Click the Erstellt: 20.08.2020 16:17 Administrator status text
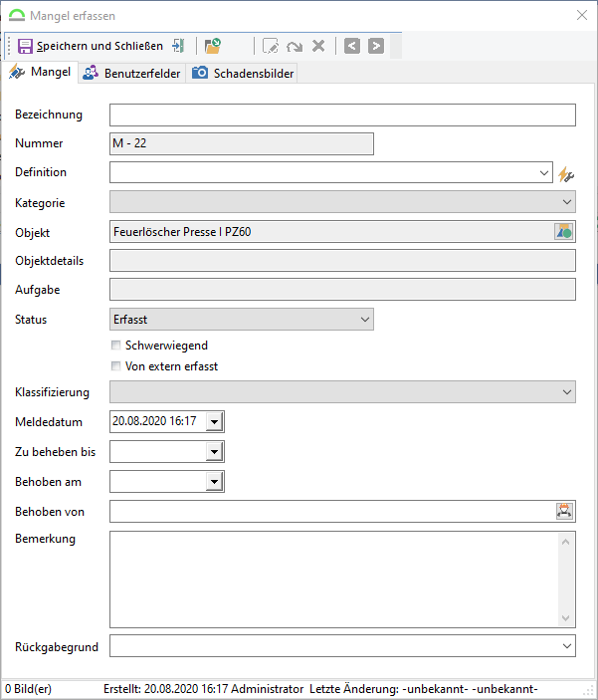 click(204, 689)
